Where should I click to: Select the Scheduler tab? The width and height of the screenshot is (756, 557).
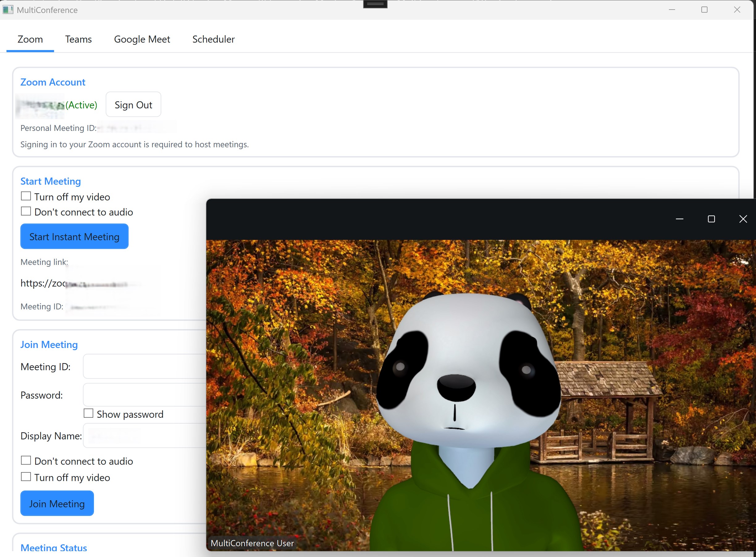(x=213, y=39)
